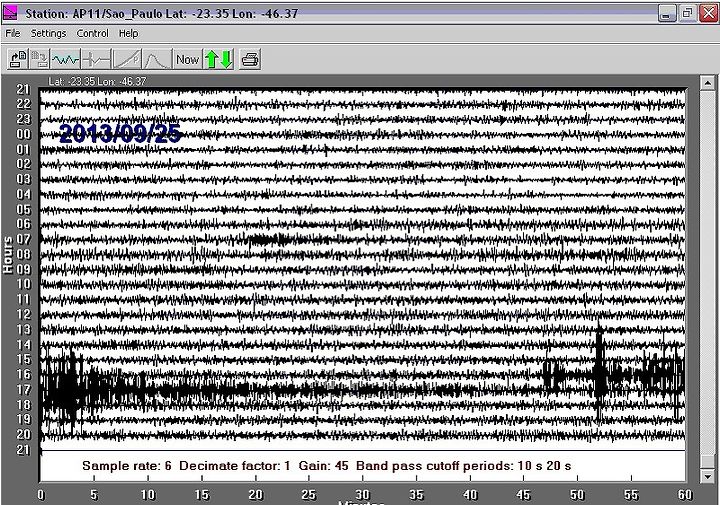Screen dimensions: 720x505
Task: Click the Gain: 45 text
Action: (x=323, y=466)
